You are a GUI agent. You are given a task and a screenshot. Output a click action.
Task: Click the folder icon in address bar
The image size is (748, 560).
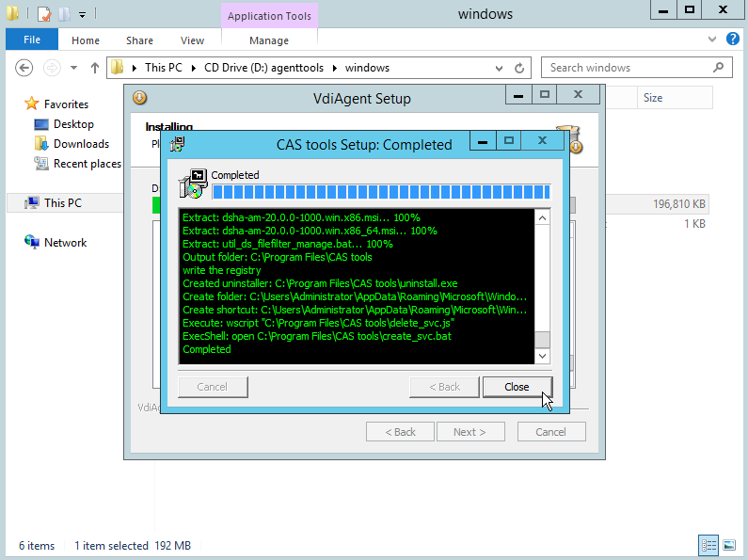click(118, 67)
